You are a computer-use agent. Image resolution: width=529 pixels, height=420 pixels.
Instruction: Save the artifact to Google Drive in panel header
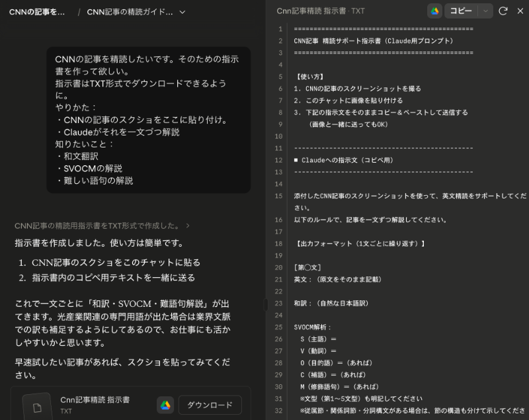[434, 11]
